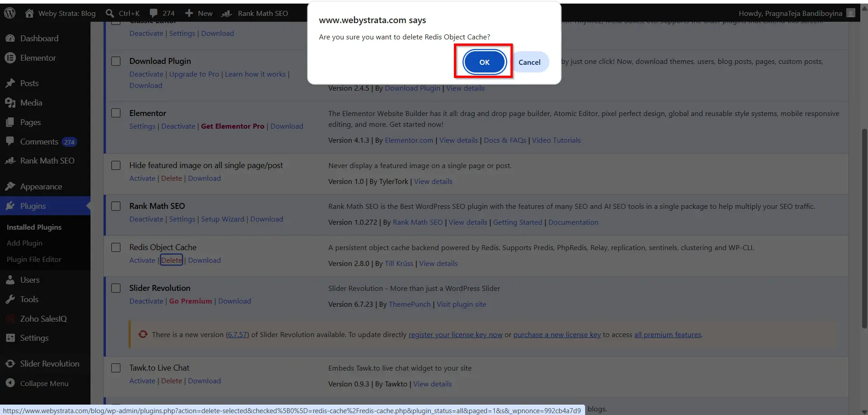Open Plugin File Editor submenu item

[34, 260]
